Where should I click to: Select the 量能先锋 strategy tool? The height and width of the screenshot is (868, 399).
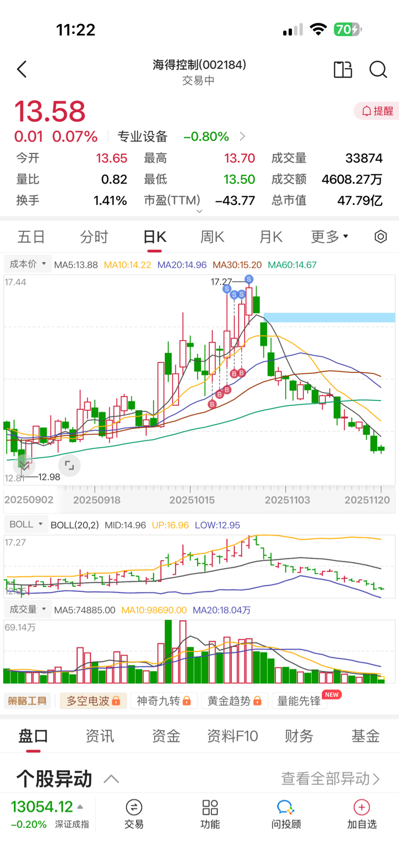299,701
